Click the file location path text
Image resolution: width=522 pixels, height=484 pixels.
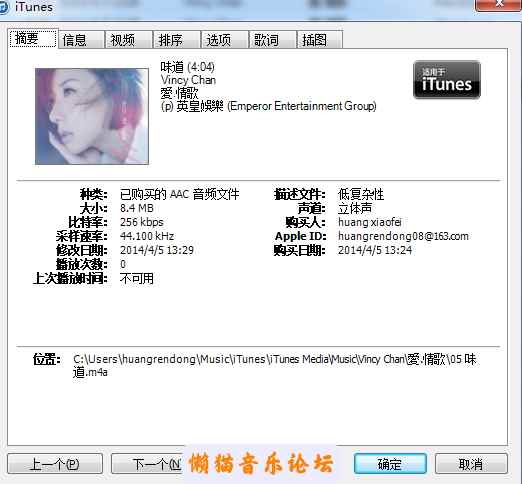[x=275, y=365]
